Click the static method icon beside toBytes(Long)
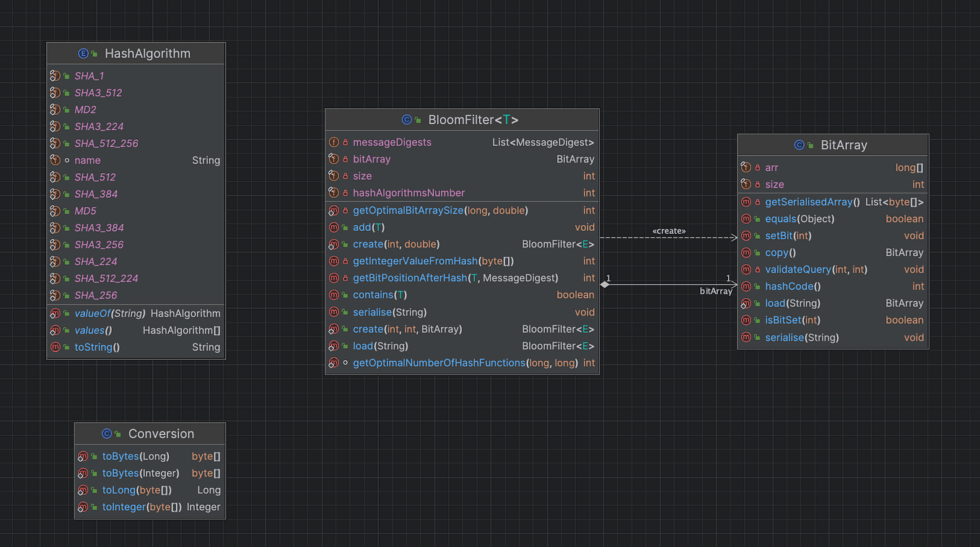The image size is (980, 547). coord(83,456)
